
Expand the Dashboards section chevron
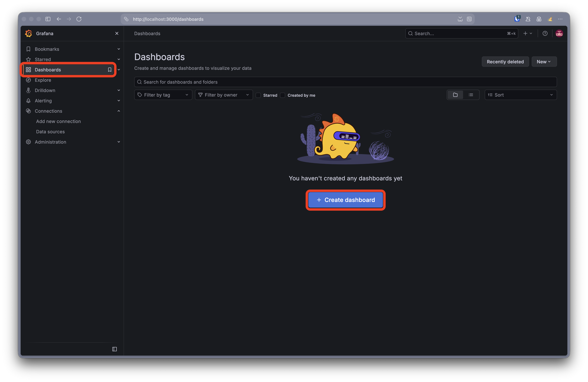point(119,70)
